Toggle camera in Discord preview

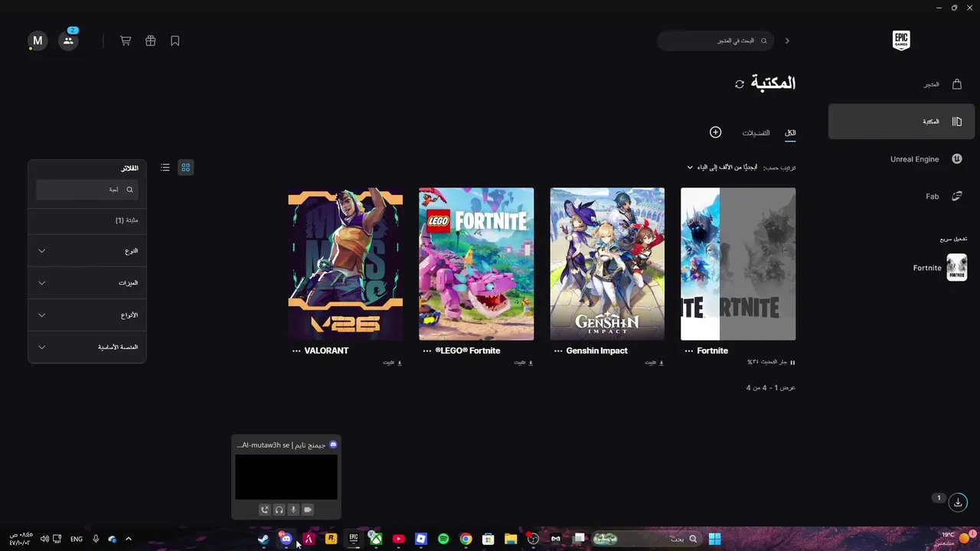[308, 510]
